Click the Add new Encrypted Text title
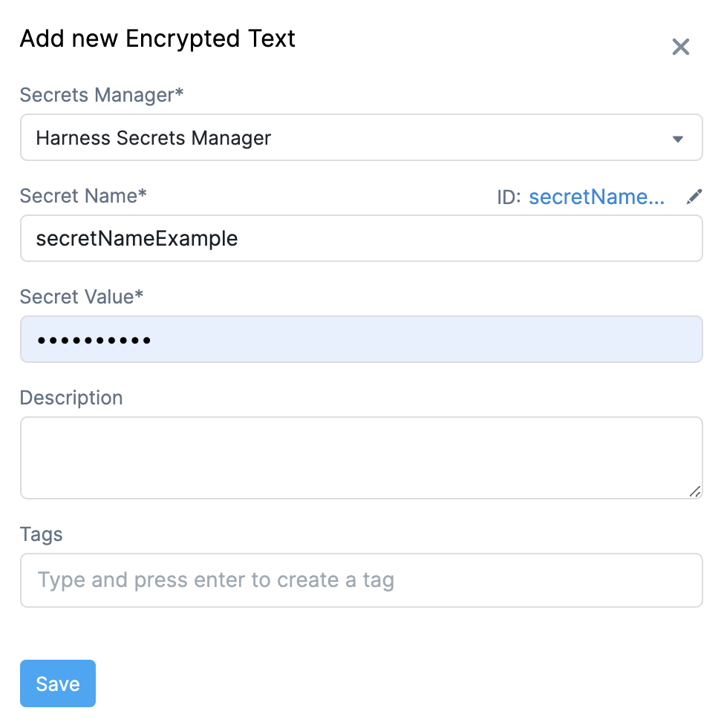Viewport: 721px width, 728px height. (157, 39)
